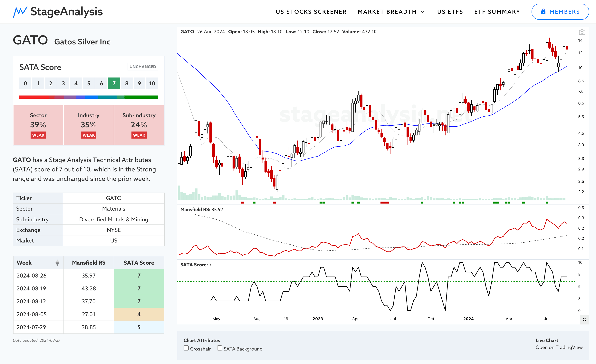Click Diversified Metals & Mining value

pyautogui.click(x=114, y=219)
